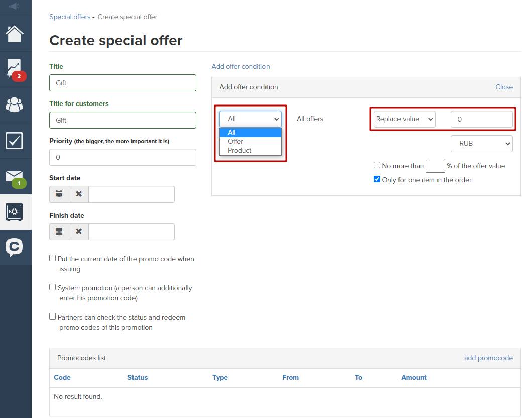Sort promocodes by Amount column
532x418 pixels.
tap(414, 378)
